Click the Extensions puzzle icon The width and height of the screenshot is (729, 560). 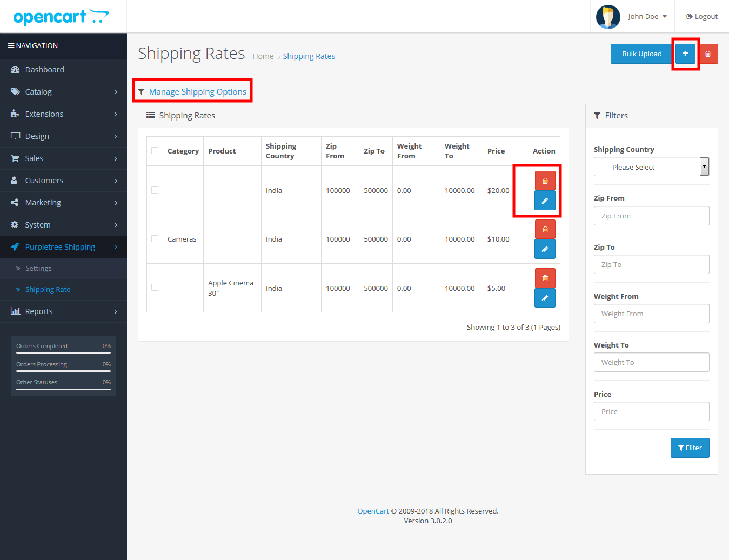coord(15,114)
